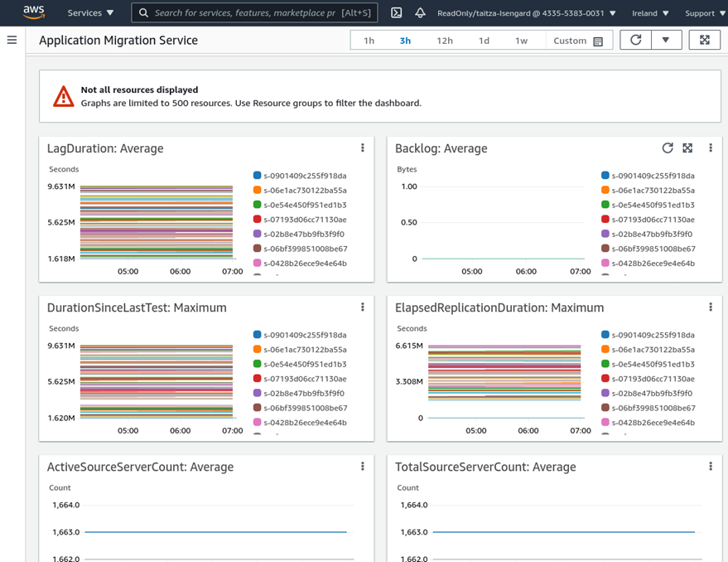Refresh the dashboard with the top refresh button
The image size is (728, 562).
coord(635,40)
